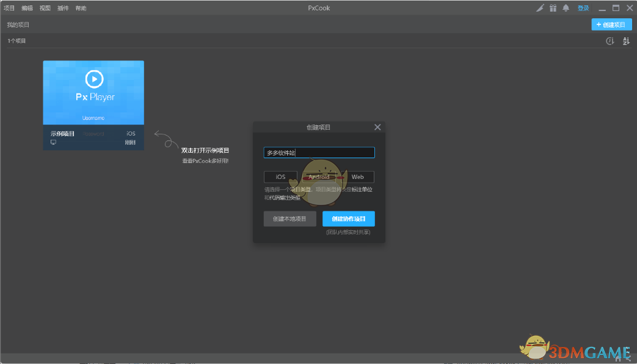Select Web as project type

[x=357, y=177]
